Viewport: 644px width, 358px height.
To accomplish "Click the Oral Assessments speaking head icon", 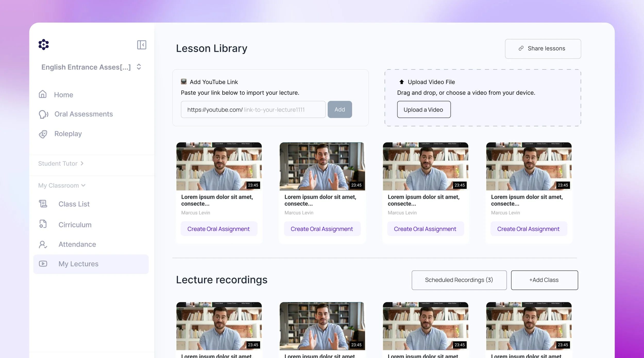I will tap(43, 114).
